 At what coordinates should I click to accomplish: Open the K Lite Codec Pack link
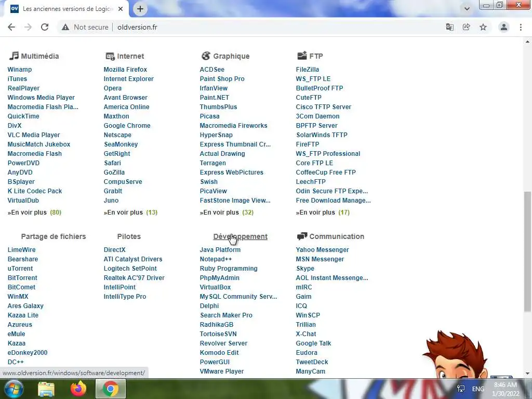(35, 191)
